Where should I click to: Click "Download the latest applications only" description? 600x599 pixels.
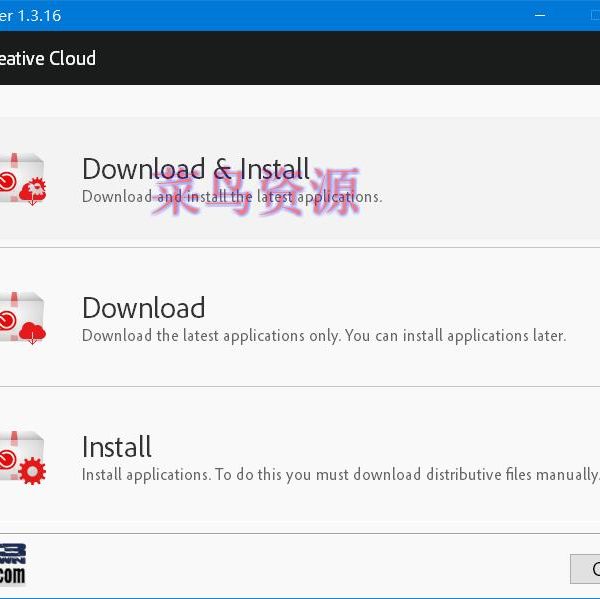(x=323, y=336)
